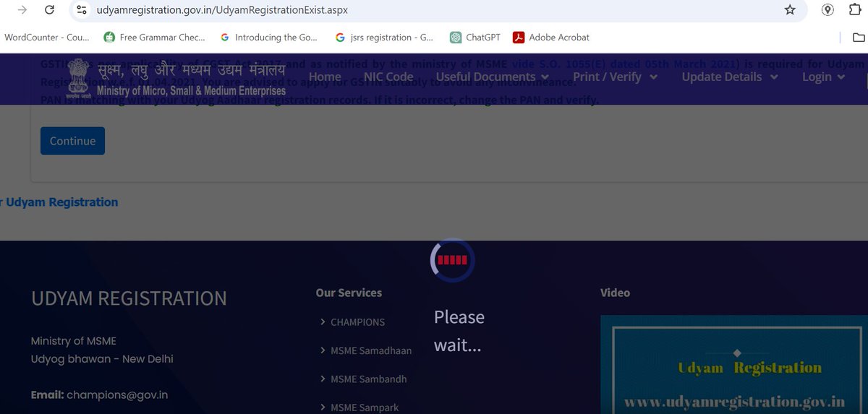Open NIC Code menu item

coord(388,77)
